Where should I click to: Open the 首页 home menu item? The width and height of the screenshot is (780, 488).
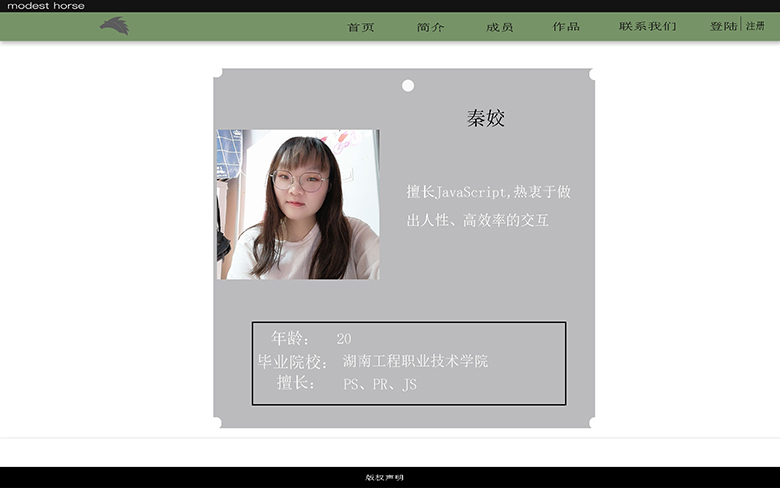pyautogui.click(x=361, y=27)
